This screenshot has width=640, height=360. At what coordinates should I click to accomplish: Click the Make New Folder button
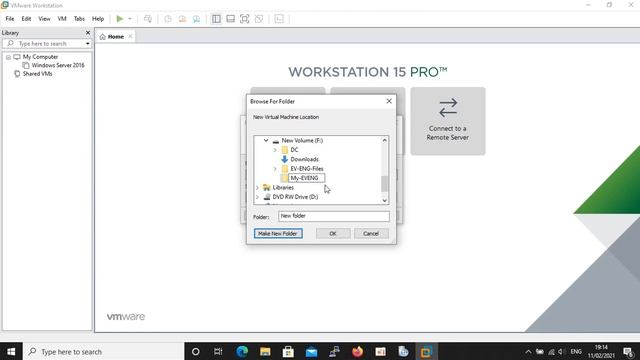278,233
